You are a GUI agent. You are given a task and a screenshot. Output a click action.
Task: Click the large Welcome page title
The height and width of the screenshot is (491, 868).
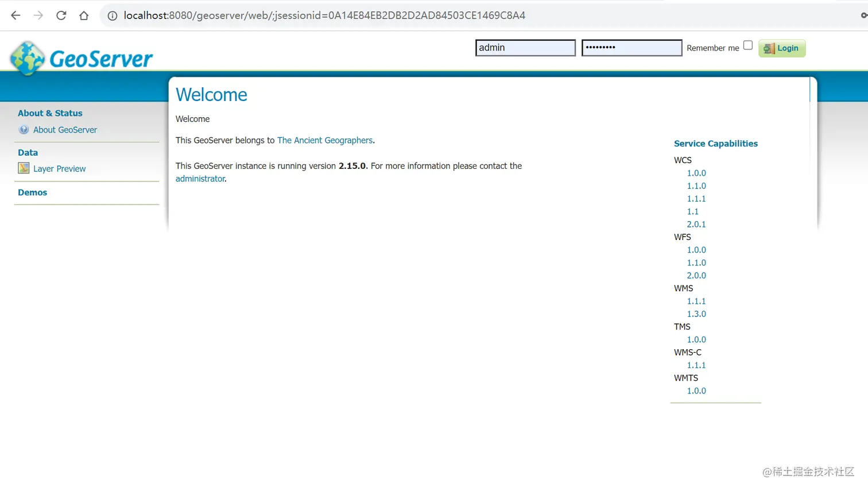[211, 95]
